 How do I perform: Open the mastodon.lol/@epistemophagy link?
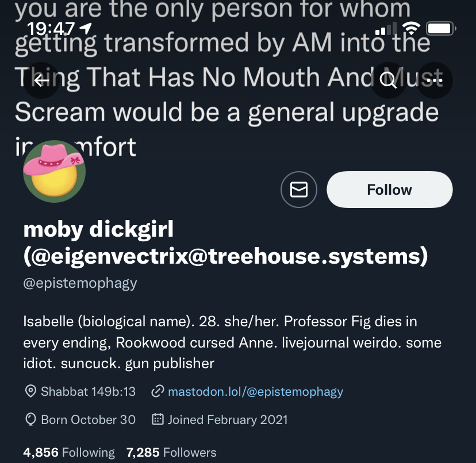[255, 391]
